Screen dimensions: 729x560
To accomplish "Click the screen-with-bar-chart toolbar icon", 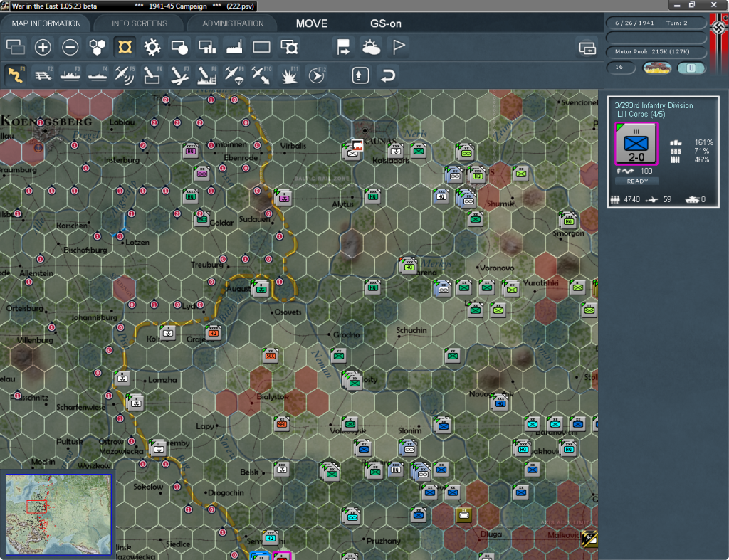I will (207, 47).
